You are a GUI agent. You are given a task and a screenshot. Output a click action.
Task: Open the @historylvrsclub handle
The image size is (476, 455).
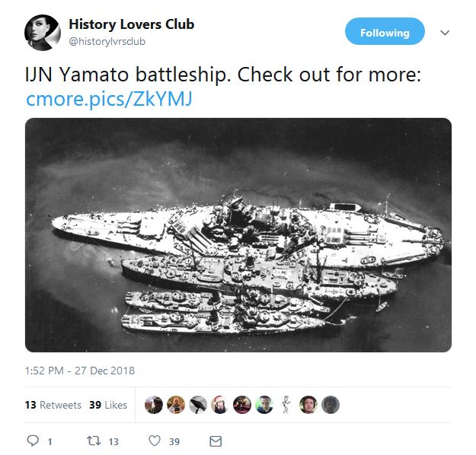click(x=107, y=41)
